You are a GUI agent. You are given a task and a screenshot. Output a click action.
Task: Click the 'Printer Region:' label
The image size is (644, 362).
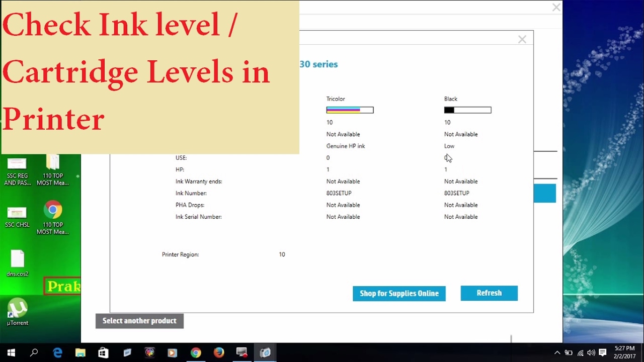pos(180,255)
